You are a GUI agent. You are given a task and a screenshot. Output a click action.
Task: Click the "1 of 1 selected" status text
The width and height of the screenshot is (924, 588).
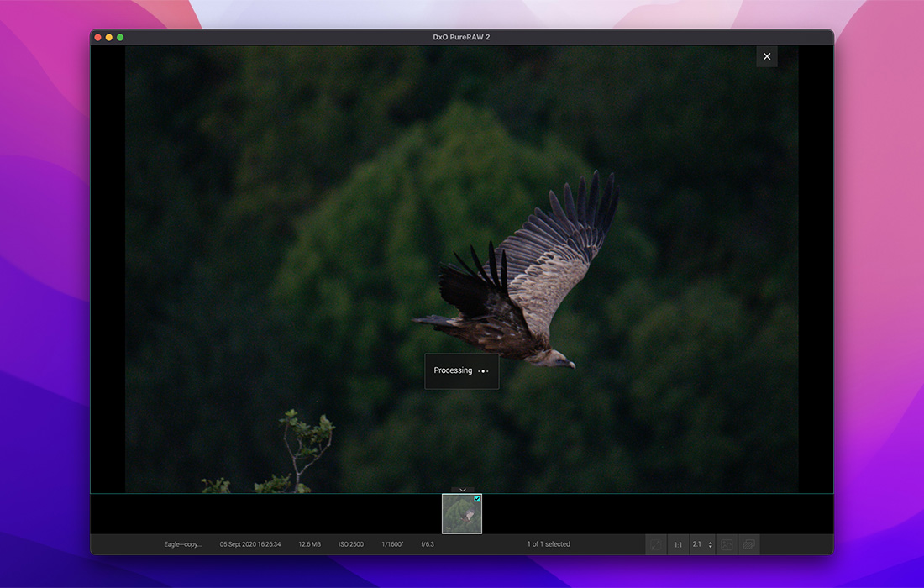click(x=549, y=544)
